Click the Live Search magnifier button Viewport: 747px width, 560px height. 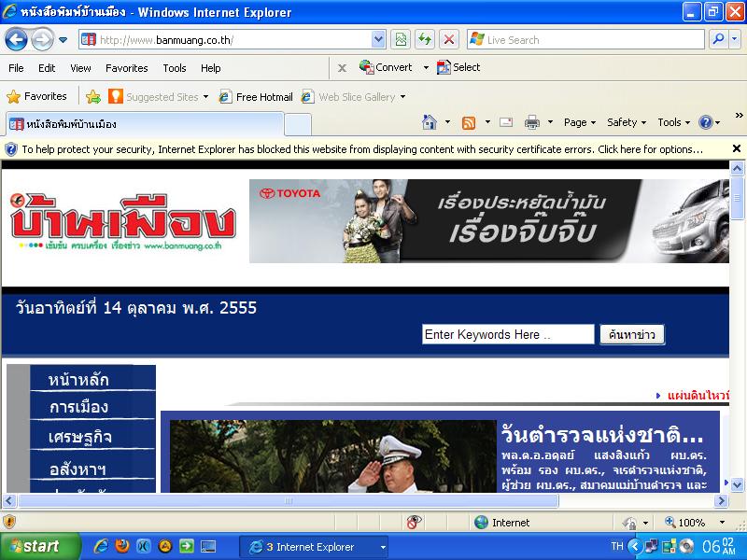(x=718, y=39)
